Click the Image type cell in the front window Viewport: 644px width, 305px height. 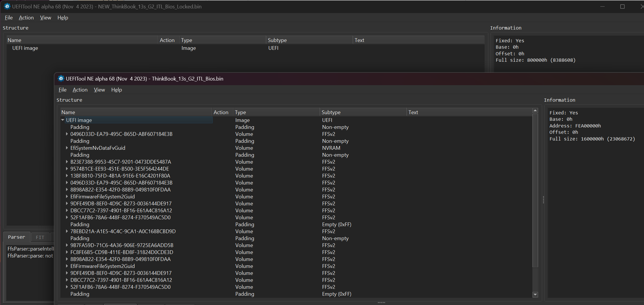[242, 120]
